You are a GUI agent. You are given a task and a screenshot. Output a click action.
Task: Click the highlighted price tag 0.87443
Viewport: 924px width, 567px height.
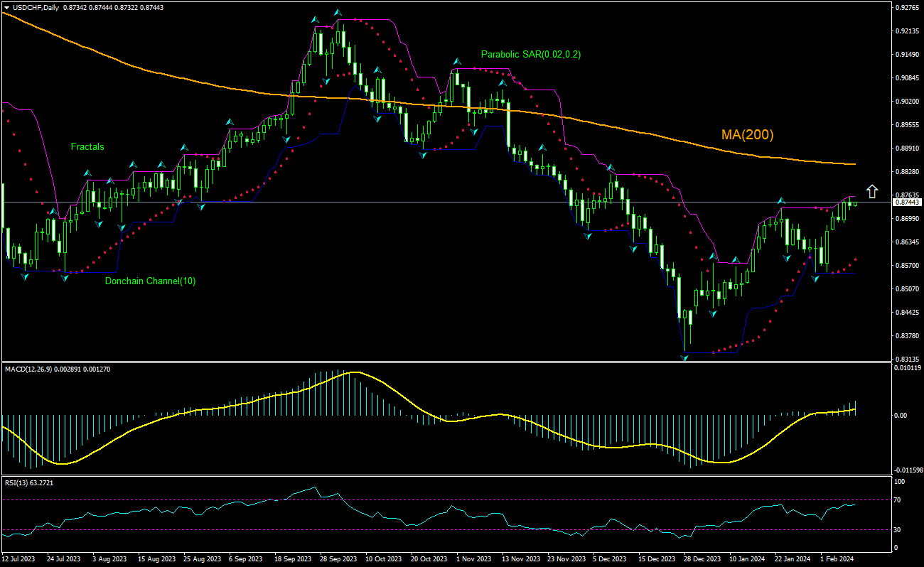[908, 202]
